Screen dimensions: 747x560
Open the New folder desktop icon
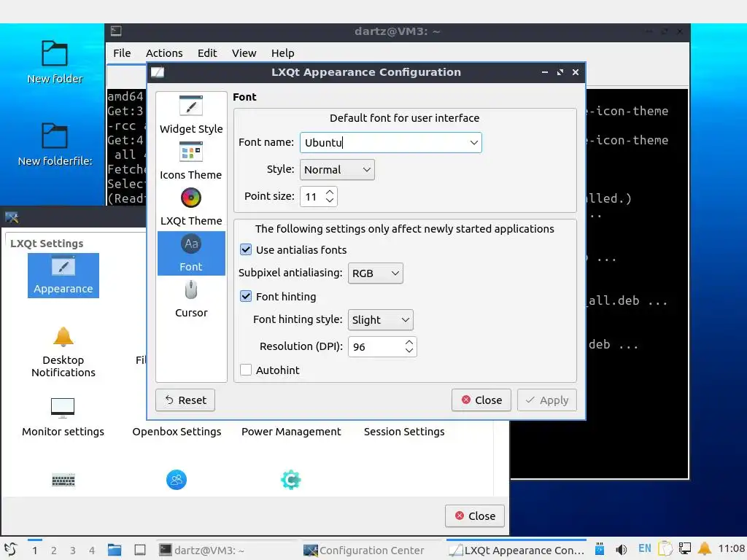pyautogui.click(x=55, y=63)
